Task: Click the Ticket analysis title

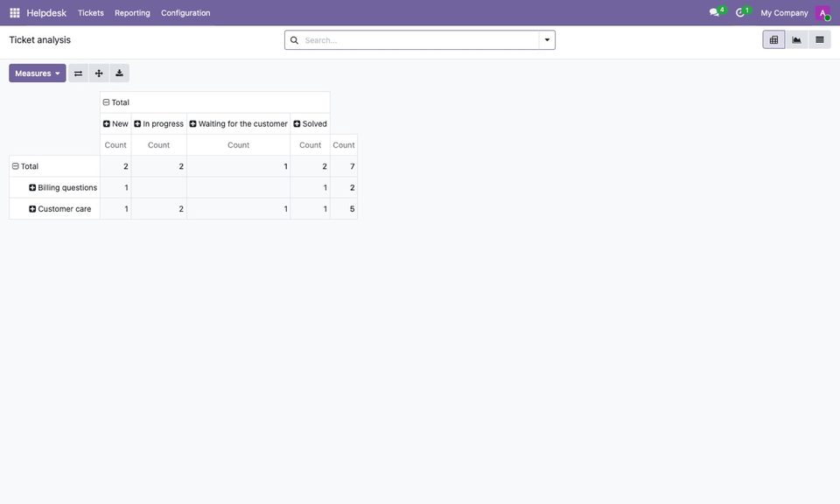Action: pos(39,40)
